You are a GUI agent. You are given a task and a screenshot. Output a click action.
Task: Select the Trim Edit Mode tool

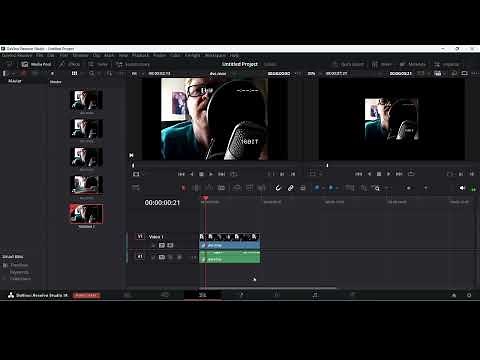coord(196,188)
